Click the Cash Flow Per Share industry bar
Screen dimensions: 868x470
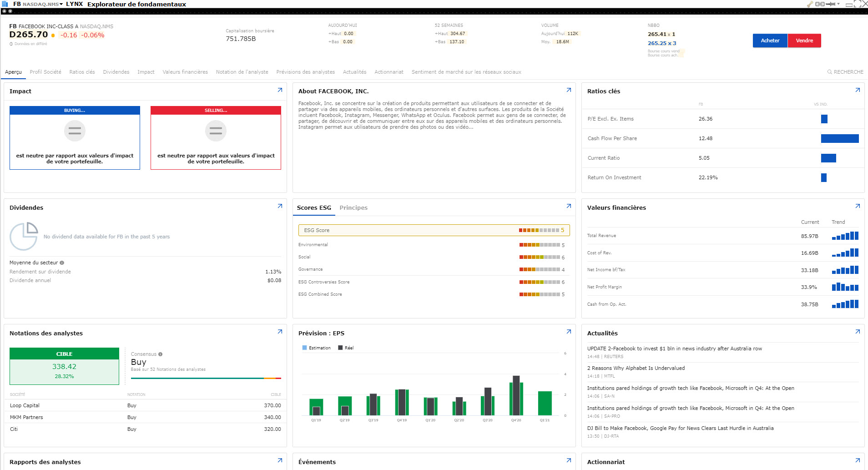pyautogui.click(x=840, y=138)
